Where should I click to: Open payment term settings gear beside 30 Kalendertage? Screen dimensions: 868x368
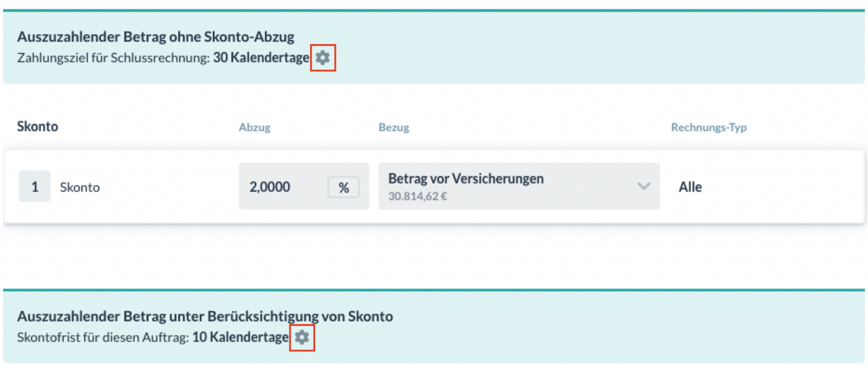[x=322, y=57]
